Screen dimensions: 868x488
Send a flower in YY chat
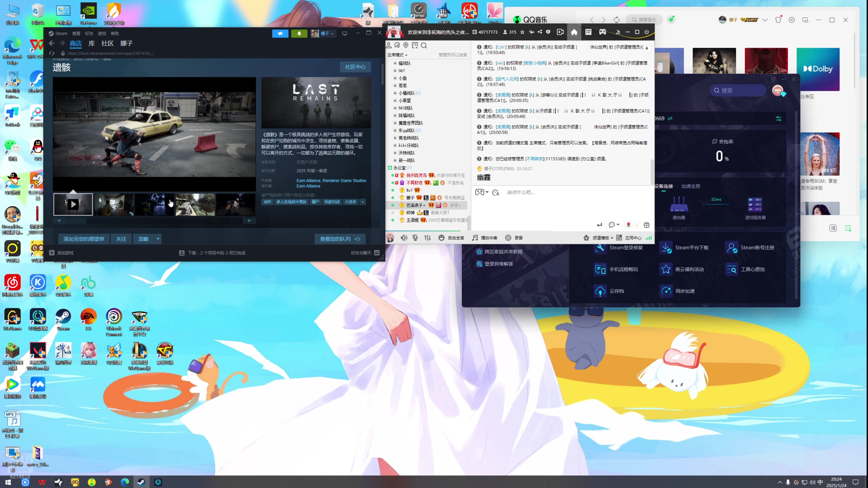[629, 225]
